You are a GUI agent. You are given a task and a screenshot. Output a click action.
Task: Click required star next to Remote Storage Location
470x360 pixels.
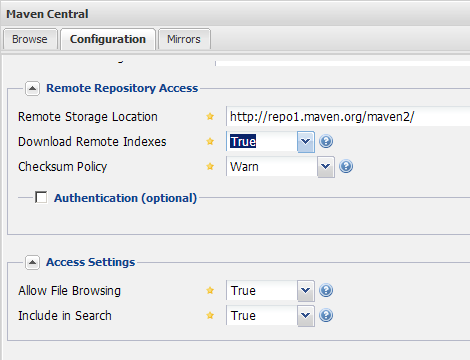[x=210, y=116]
